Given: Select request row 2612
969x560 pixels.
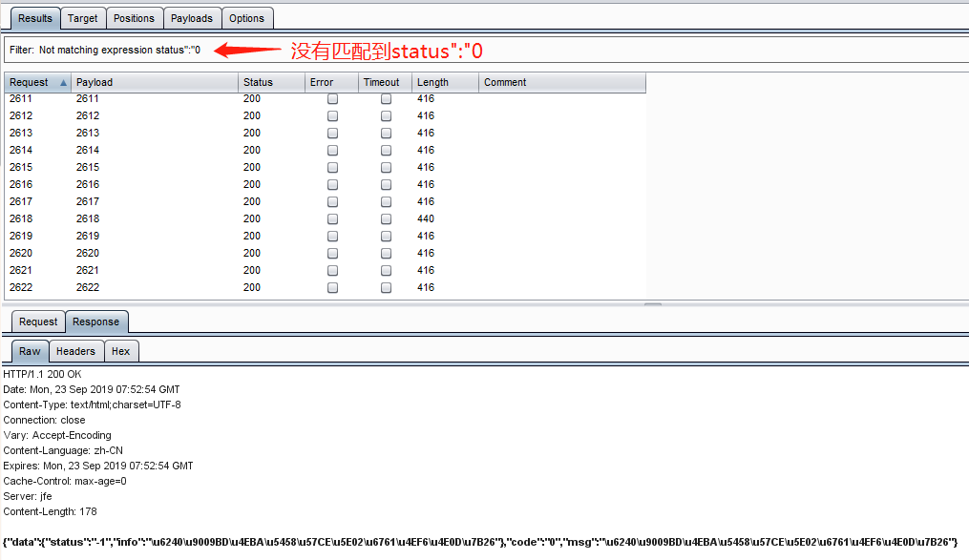Looking at the screenshot, I should click(x=325, y=115).
